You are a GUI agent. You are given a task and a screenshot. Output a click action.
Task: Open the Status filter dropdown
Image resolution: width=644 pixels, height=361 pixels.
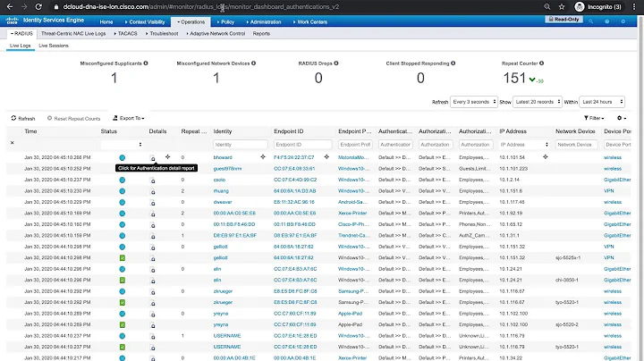pos(122,145)
